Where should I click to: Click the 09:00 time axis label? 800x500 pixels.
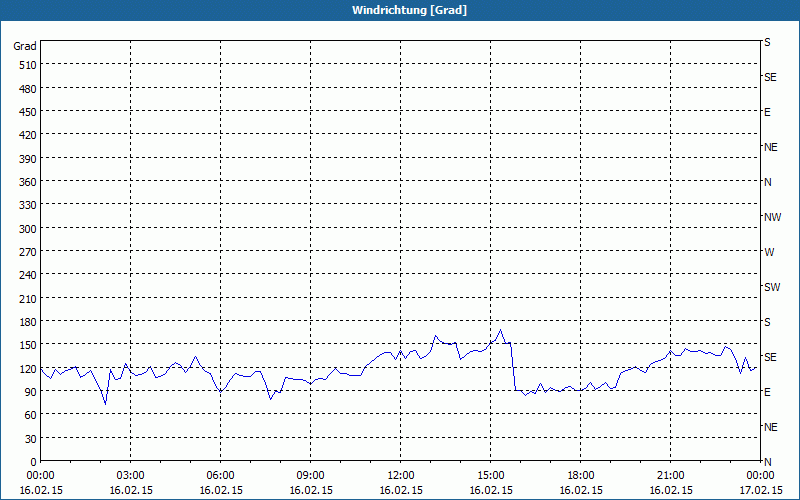pos(311,476)
